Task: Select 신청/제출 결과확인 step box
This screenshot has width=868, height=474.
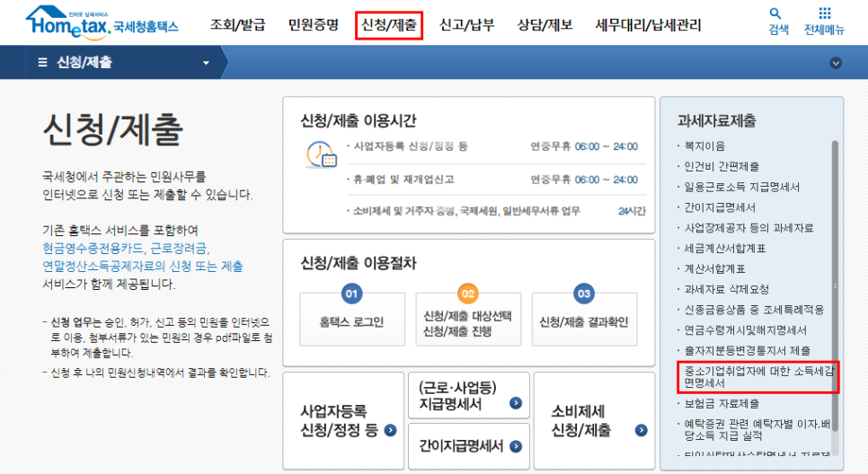Action: pos(585,320)
